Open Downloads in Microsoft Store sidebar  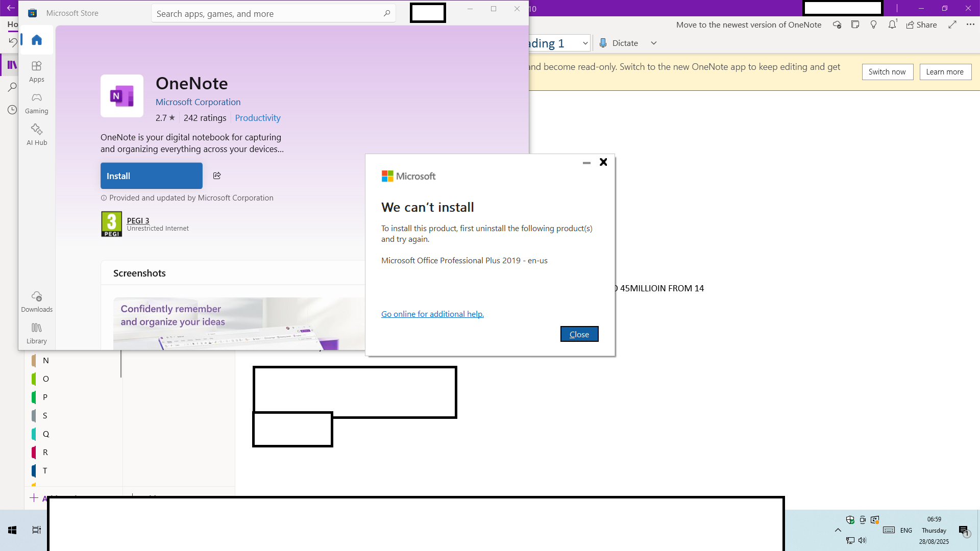click(37, 302)
